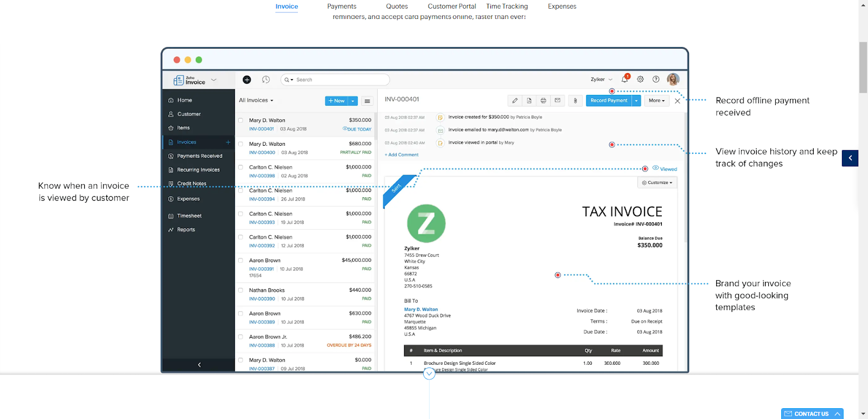Image resolution: width=868 pixels, height=419 pixels.
Task: Select the checkbox for INV-000400
Action: tap(240, 144)
